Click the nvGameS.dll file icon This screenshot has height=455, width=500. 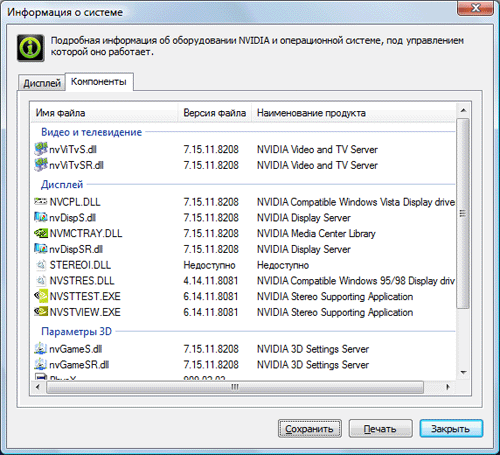tap(41, 348)
